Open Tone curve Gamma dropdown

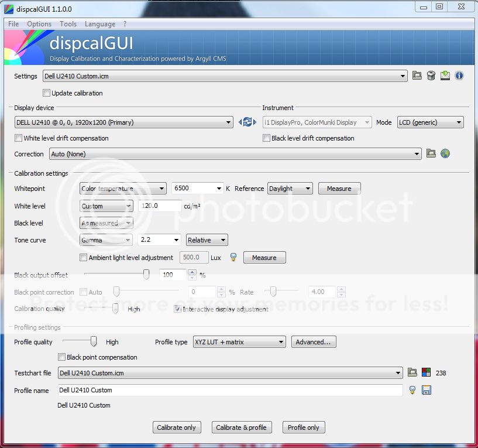106,240
